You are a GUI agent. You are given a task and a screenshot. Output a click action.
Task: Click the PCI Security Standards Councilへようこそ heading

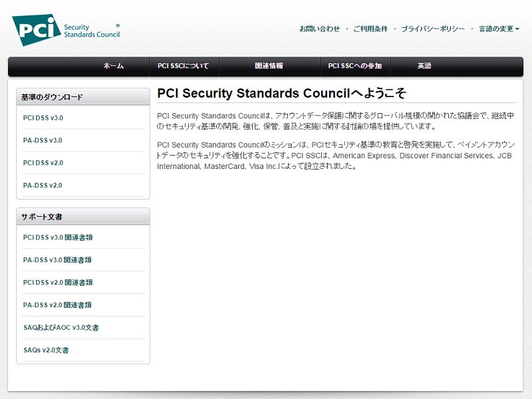coord(281,93)
